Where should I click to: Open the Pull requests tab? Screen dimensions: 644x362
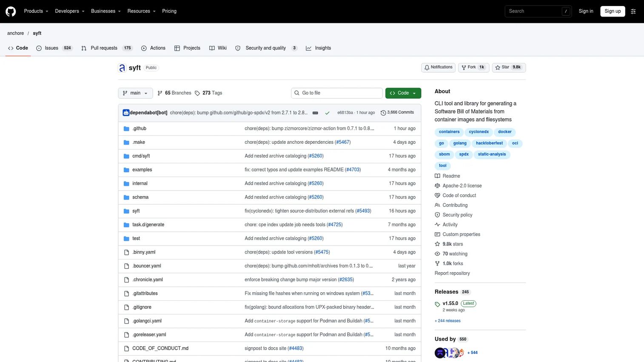point(107,48)
